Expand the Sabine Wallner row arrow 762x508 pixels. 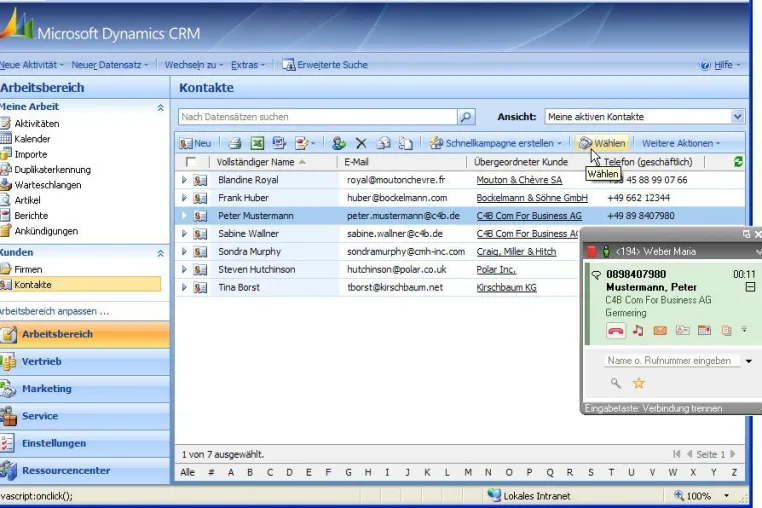click(184, 233)
